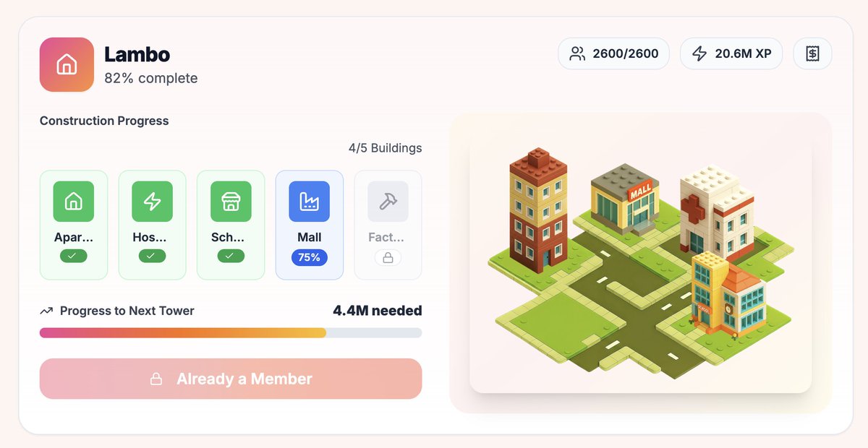
Task: Click the lock icon in Already a Member
Action: (x=156, y=379)
